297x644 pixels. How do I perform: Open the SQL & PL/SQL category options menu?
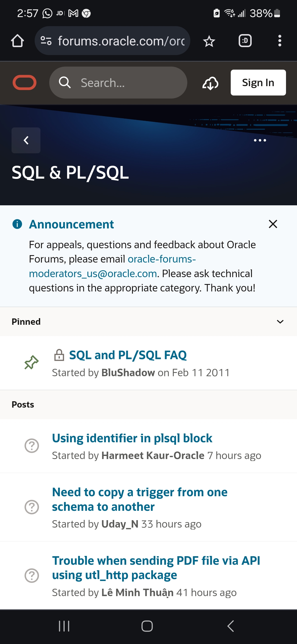(260, 140)
